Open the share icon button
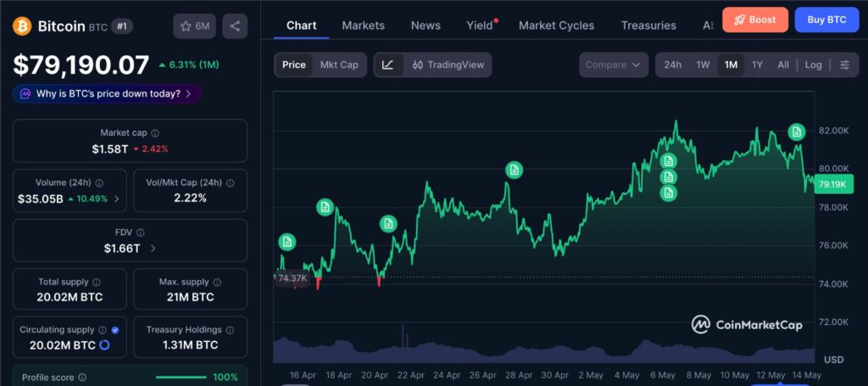 tap(235, 26)
